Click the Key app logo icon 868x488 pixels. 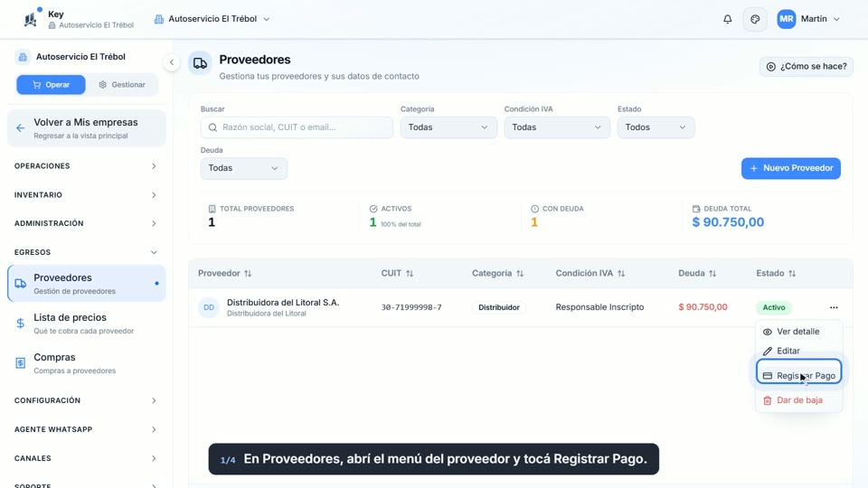click(31, 19)
